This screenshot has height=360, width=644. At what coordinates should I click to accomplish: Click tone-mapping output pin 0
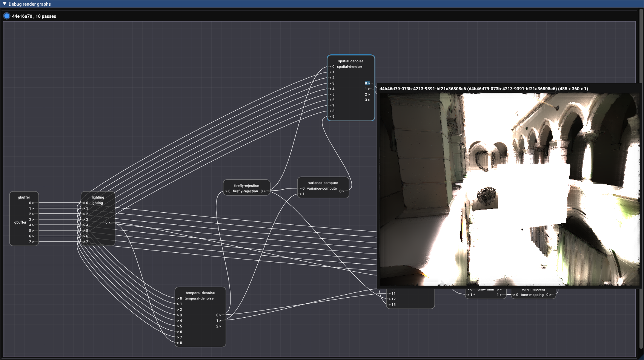click(549, 295)
